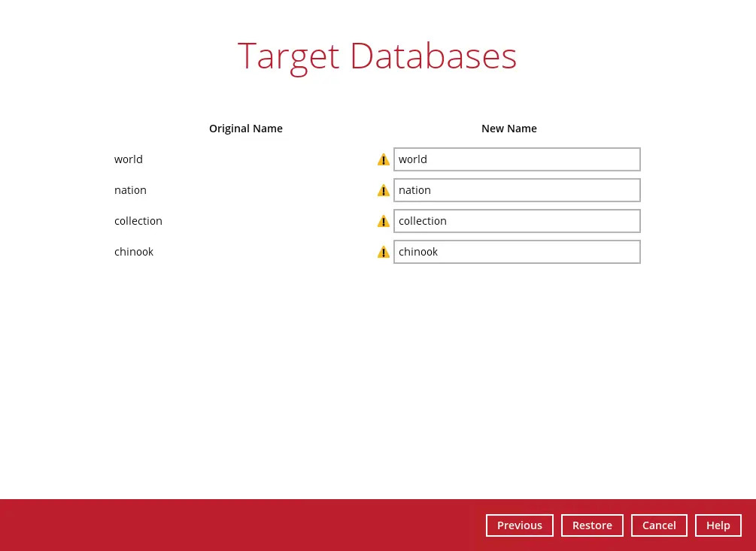Viewport: 756px width, 551px height.
Task: Click the warning icon beside chinook field
Action: pyautogui.click(x=384, y=252)
